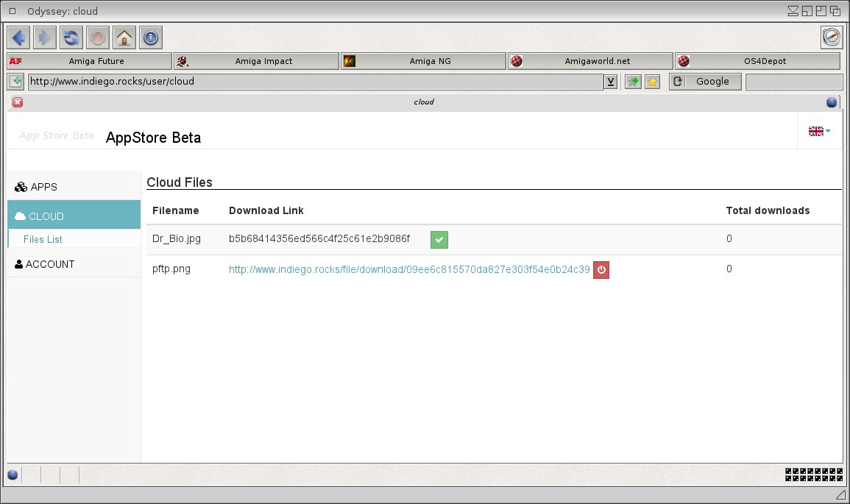Click the checkered indicator in status bar
Screen dimensions: 850x504
click(x=814, y=475)
